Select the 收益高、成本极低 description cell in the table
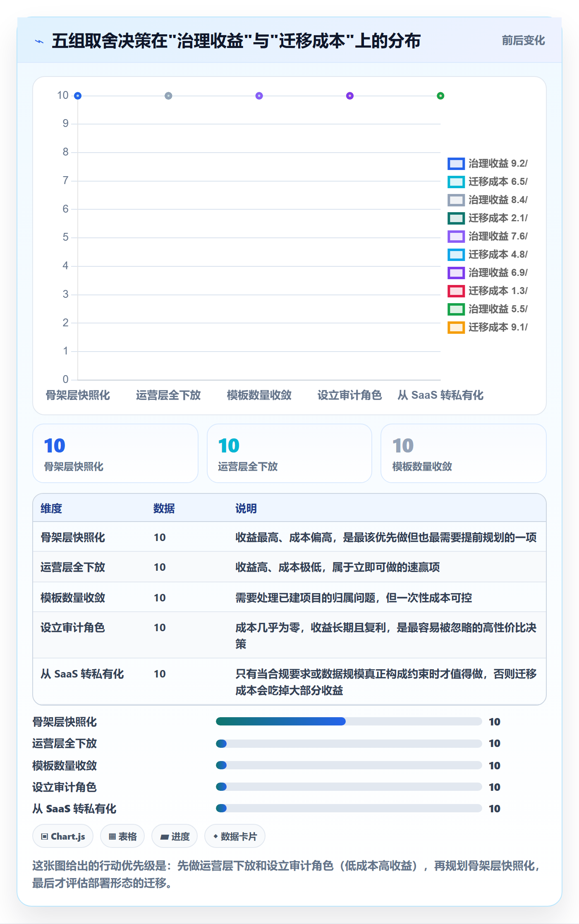This screenshot has width=579, height=924. pos(337,567)
